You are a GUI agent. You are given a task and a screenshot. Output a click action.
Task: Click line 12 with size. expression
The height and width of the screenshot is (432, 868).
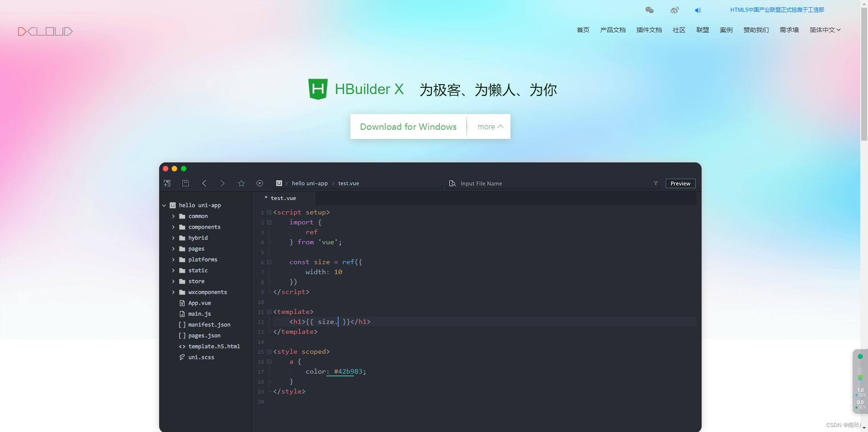click(484, 322)
